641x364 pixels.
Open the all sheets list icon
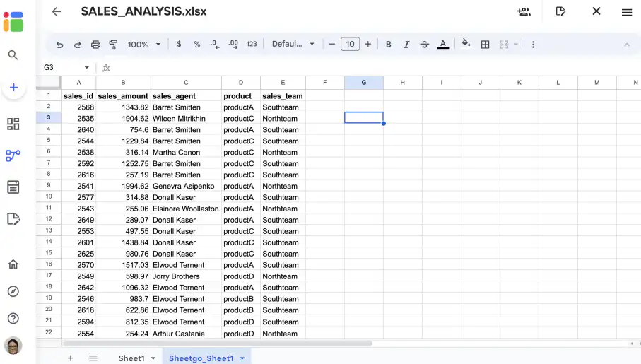point(93,358)
